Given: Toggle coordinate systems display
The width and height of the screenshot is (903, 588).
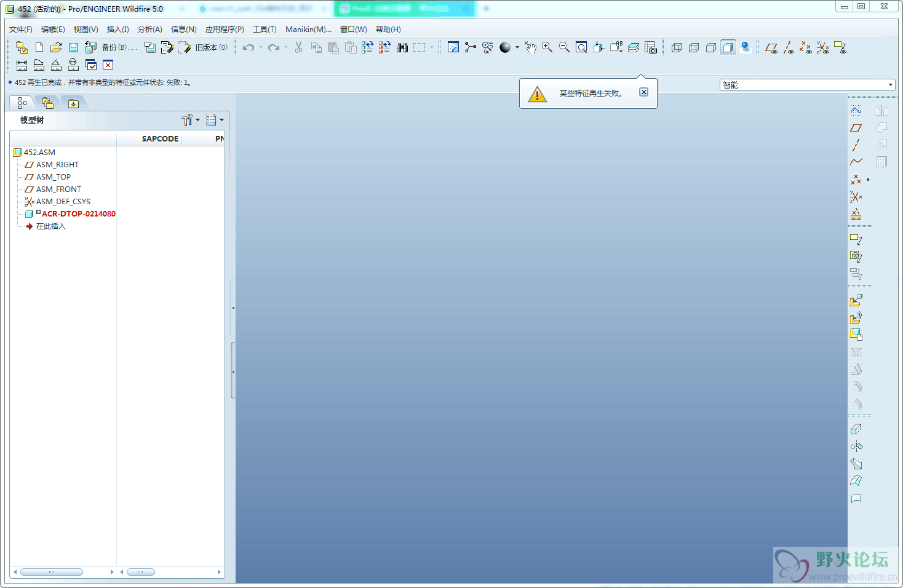Looking at the screenshot, I should point(823,47).
